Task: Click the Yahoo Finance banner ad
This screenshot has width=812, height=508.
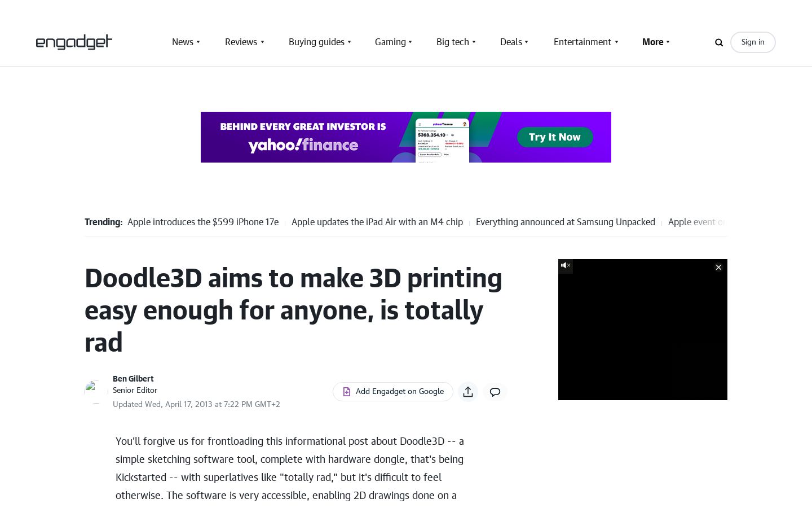Action: coord(406,137)
